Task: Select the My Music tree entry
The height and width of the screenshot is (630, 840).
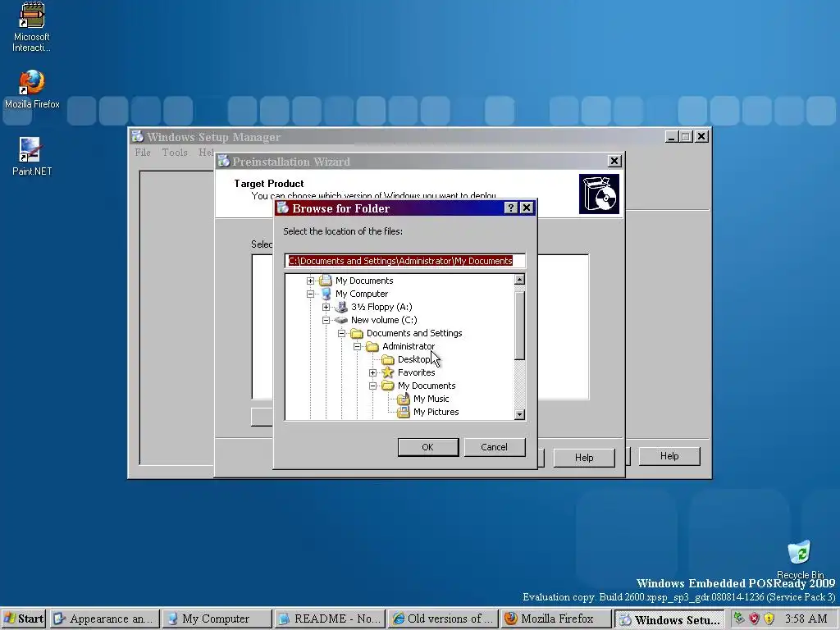Action: [x=431, y=399]
